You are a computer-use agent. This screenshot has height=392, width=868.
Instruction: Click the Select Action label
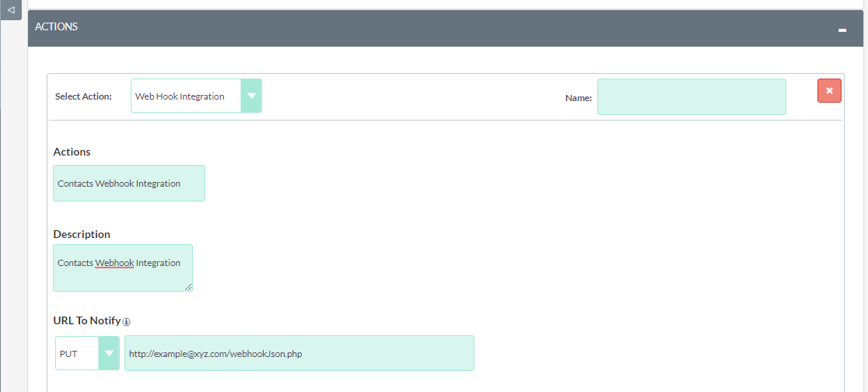pyautogui.click(x=83, y=96)
